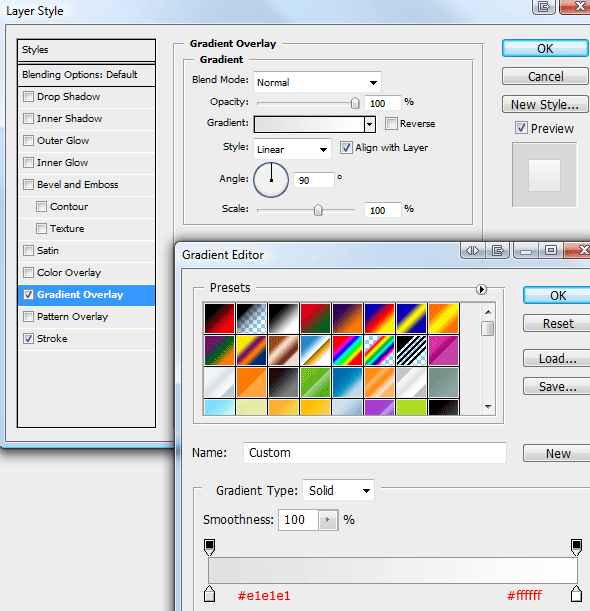590x611 pixels.
Task: Enable Pattern Overlay checkbox
Action: (28, 316)
